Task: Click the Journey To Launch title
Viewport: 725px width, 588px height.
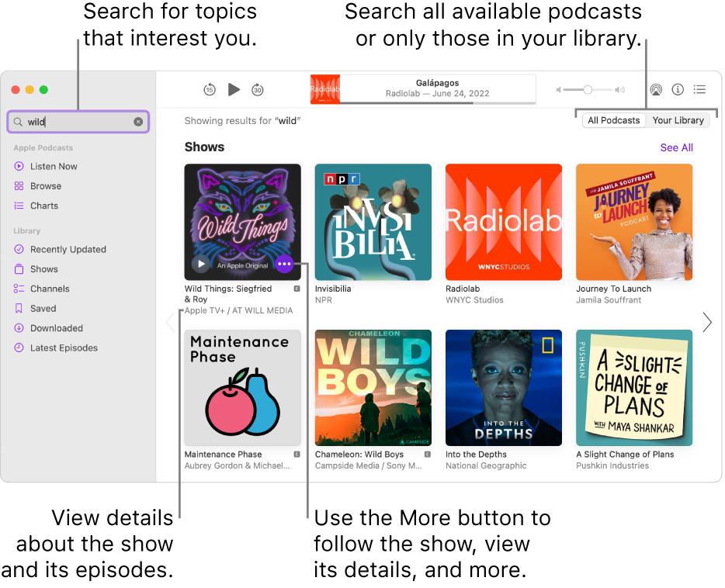Action: [613, 289]
